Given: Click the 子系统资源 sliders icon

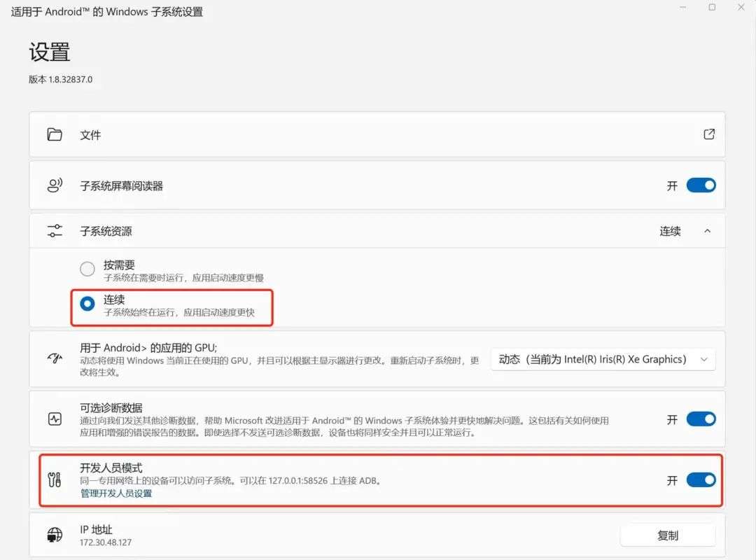Looking at the screenshot, I should point(55,230).
